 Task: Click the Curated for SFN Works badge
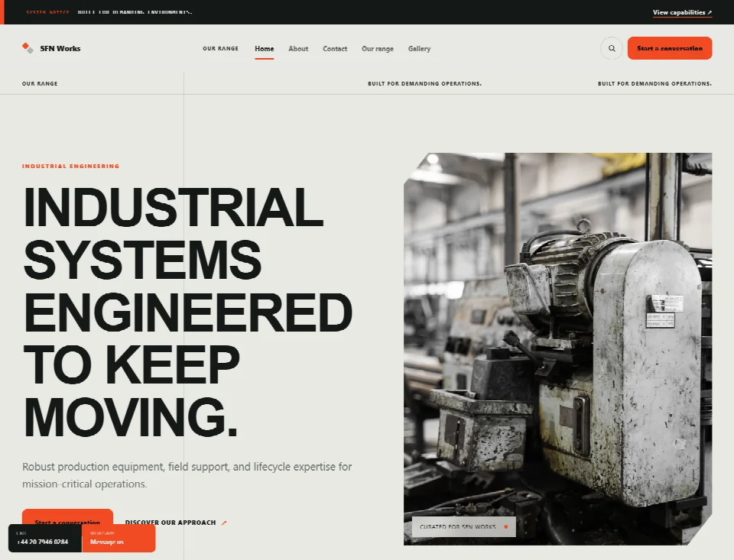pyautogui.click(x=463, y=527)
